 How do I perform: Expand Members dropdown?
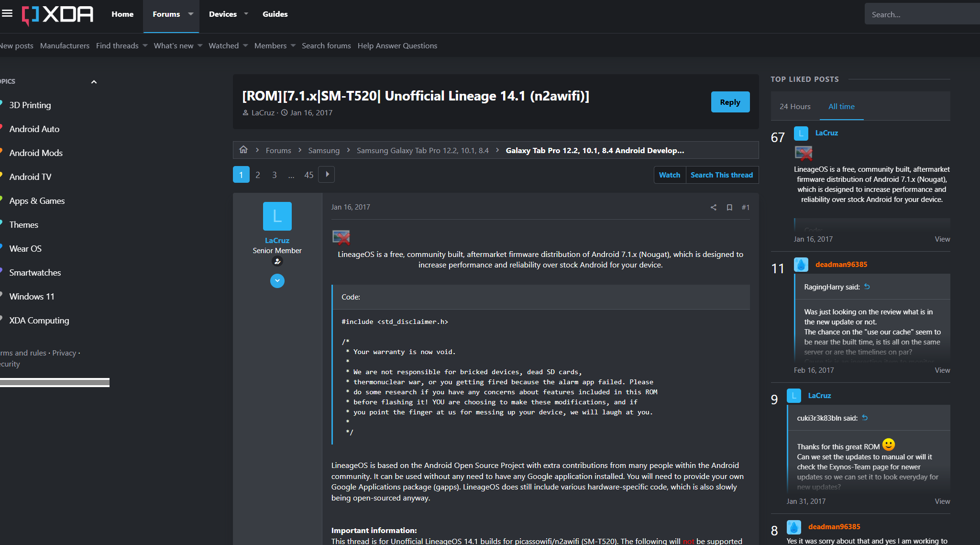[x=293, y=46]
